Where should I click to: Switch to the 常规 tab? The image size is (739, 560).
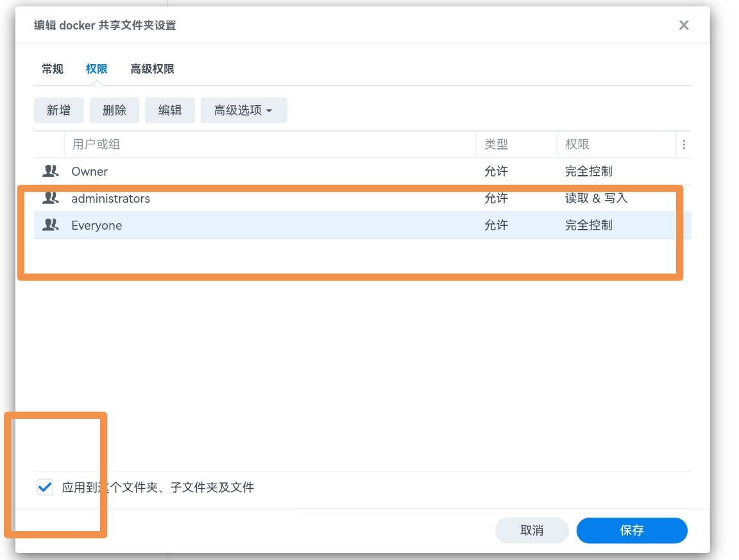pyautogui.click(x=53, y=69)
